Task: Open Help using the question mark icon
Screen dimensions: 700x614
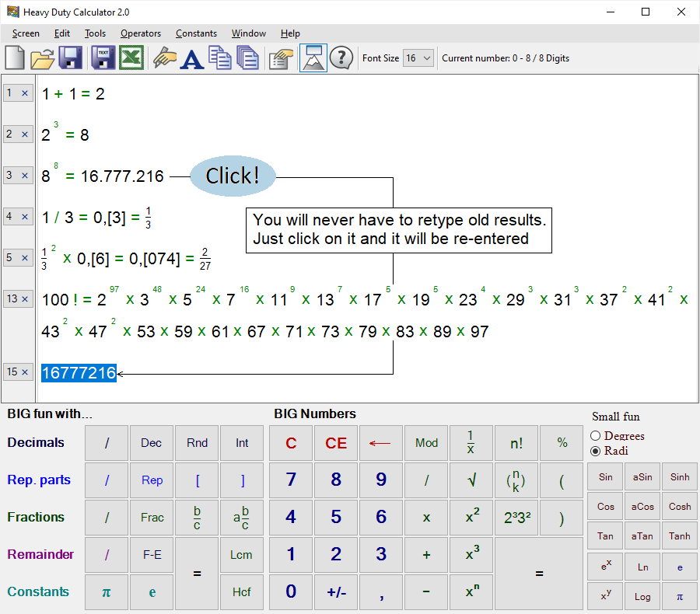Action: [341, 58]
